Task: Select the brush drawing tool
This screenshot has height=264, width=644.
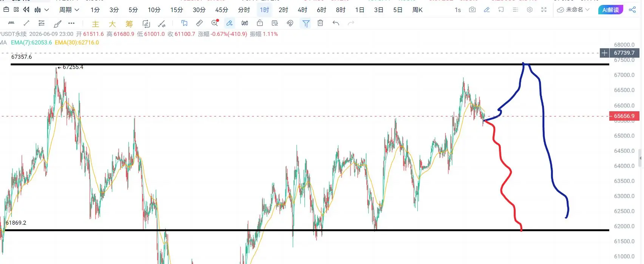Action: (x=57, y=24)
